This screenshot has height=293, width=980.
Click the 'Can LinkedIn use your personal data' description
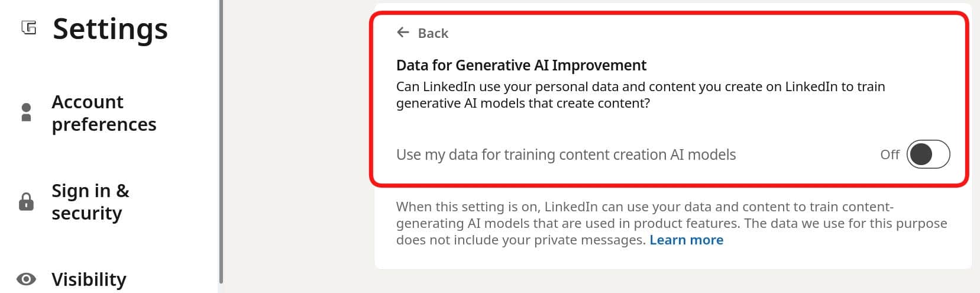tap(641, 95)
